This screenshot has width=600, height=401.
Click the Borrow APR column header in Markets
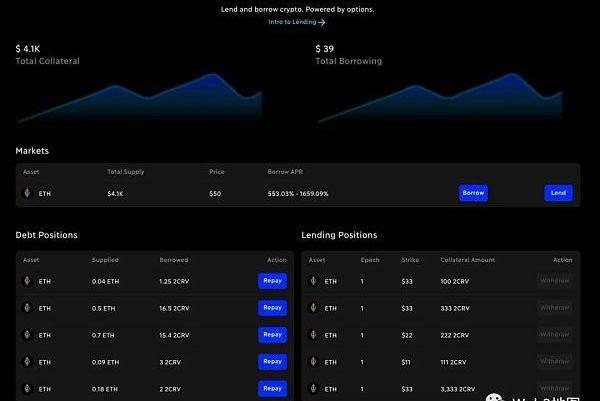coord(284,172)
